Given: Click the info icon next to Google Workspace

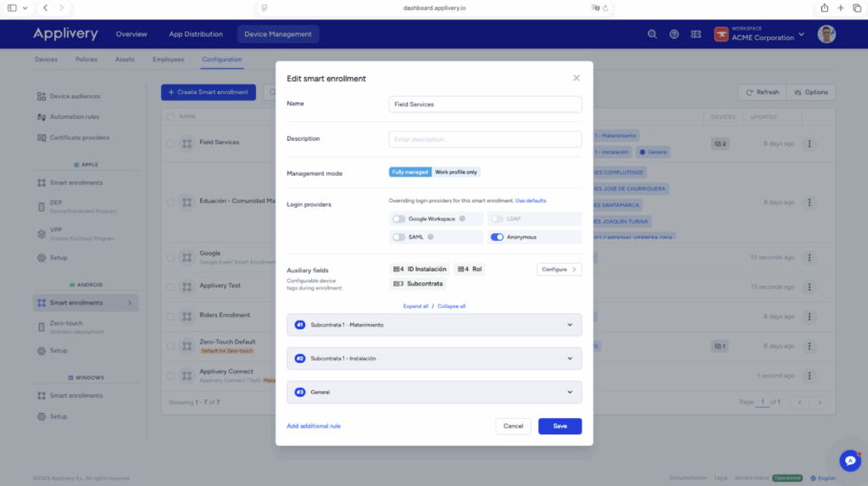Looking at the screenshot, I should 462,219.
